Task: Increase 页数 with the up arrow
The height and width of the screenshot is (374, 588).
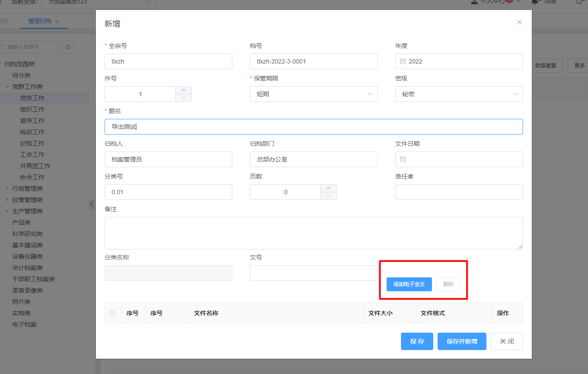Action: pyautogui.click(x=329, y=188)
